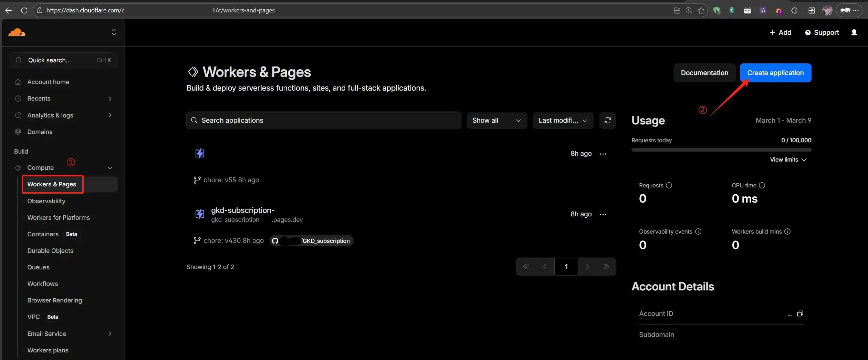Open the gkd-subscription application
Viewport: 868px width, 360px height.
pos(243,210)
